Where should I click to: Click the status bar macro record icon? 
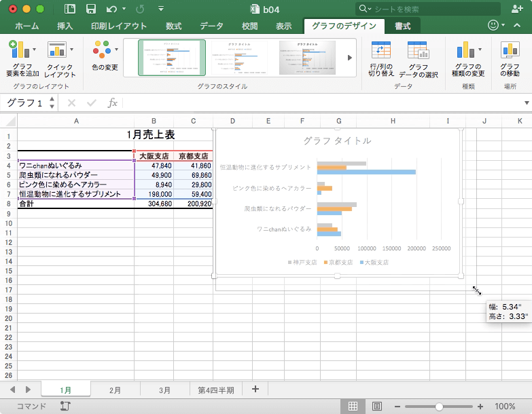point(65,406)
